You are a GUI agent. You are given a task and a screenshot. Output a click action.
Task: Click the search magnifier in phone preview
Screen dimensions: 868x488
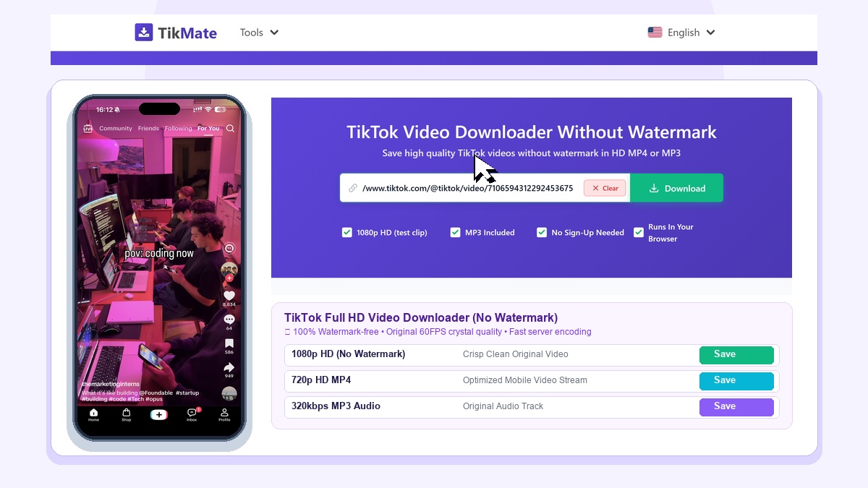(230, 129)
